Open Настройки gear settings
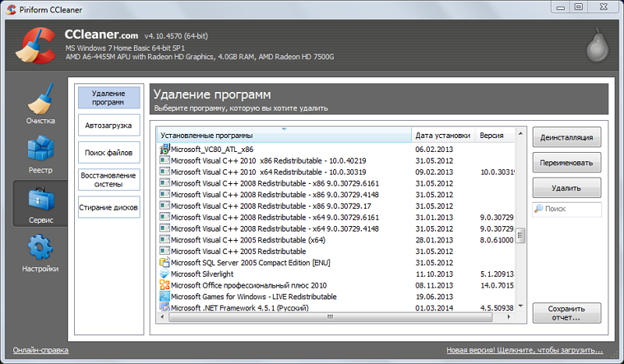This screenshot has height=364, width=624. (40, 253)
